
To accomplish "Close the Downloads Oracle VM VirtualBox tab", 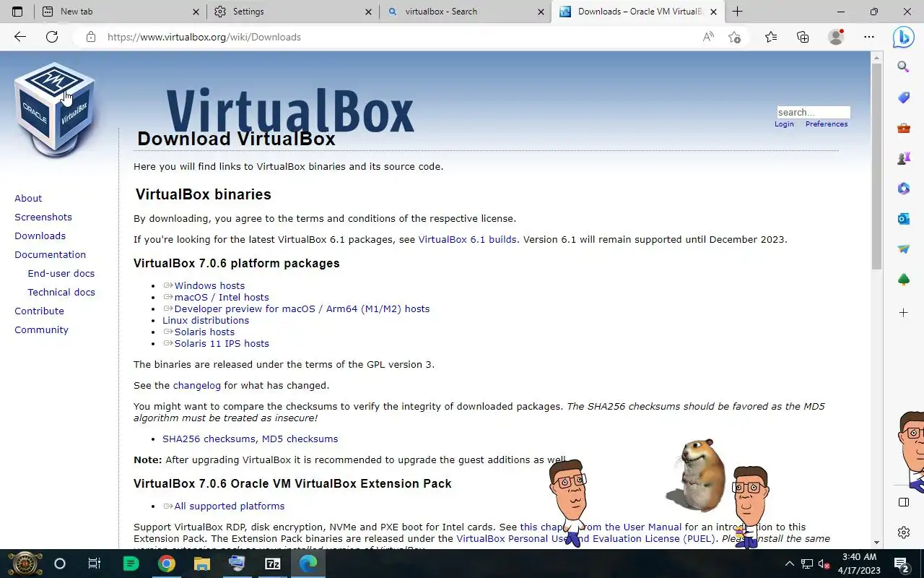I will tap(714, 12).
